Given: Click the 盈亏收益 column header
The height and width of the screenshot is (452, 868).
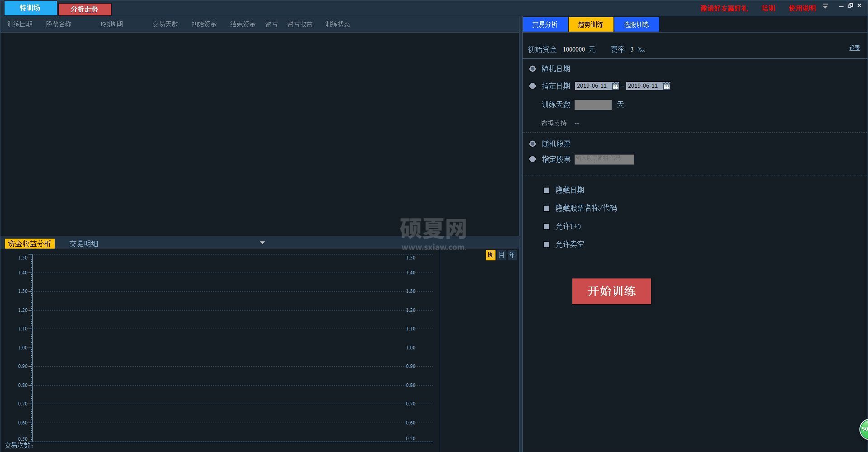Looking at the screenshot, I should pos(300,24).
